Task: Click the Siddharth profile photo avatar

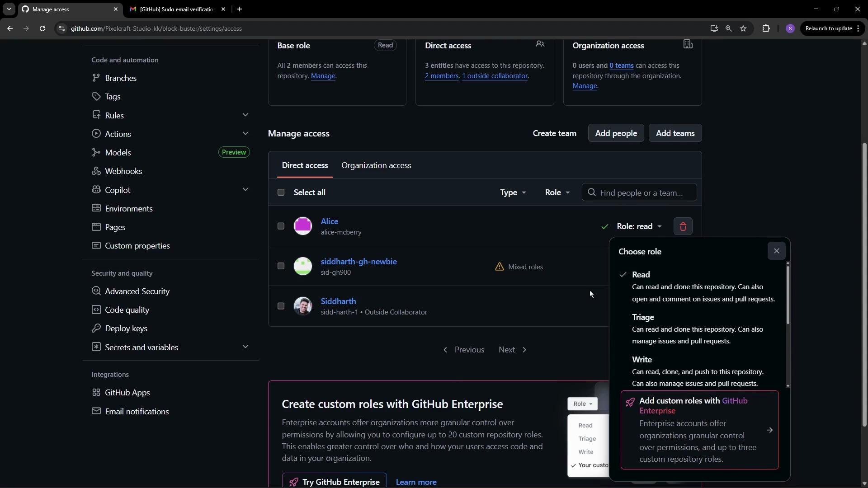Action: click(x=302, y=306)
